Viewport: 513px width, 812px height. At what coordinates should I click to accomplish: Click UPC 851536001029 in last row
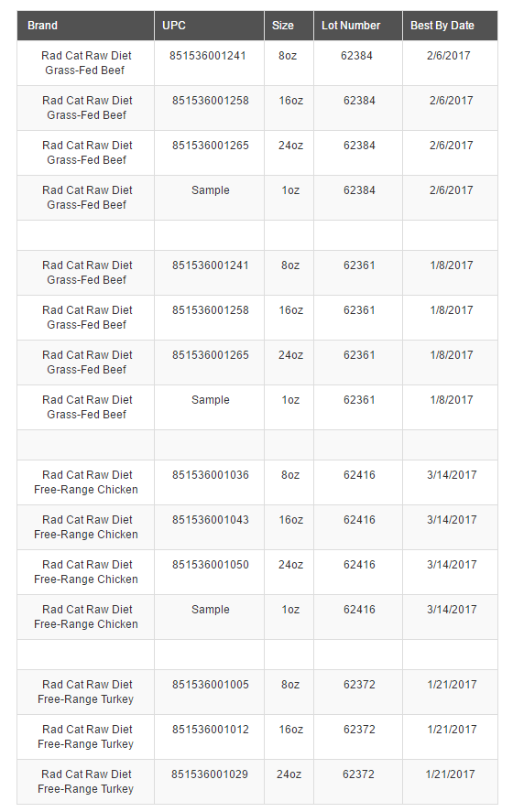tap(210, 774)
